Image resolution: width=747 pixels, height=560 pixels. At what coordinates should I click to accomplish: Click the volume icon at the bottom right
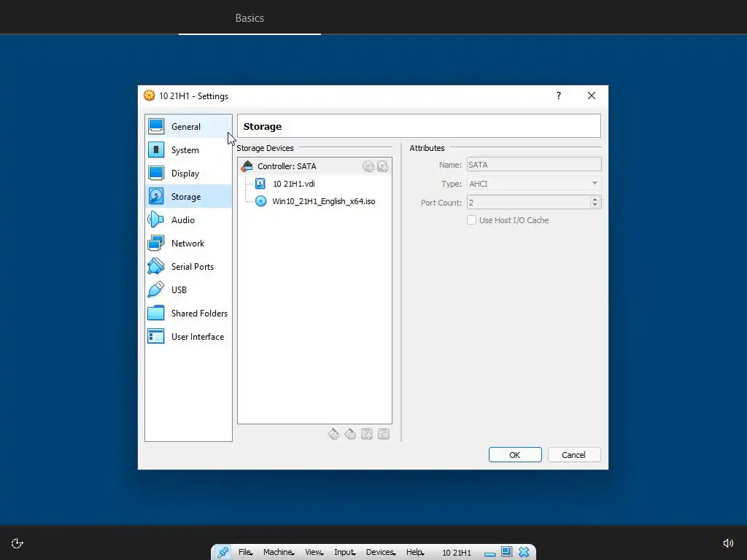(728, 543)
